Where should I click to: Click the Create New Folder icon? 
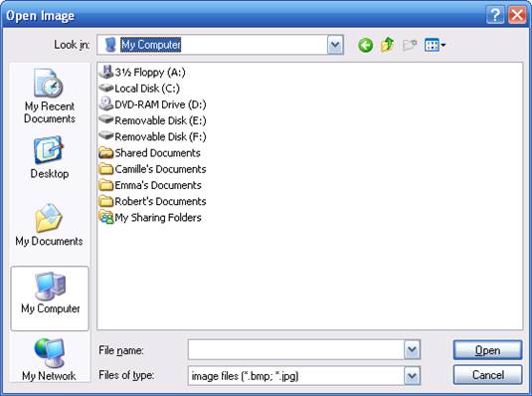(x=410, y=45)
